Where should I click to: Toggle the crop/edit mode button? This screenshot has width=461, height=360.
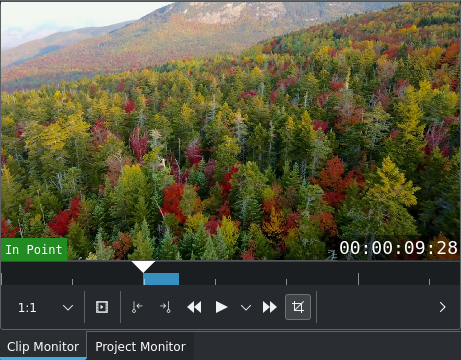[x=298, y=307]
